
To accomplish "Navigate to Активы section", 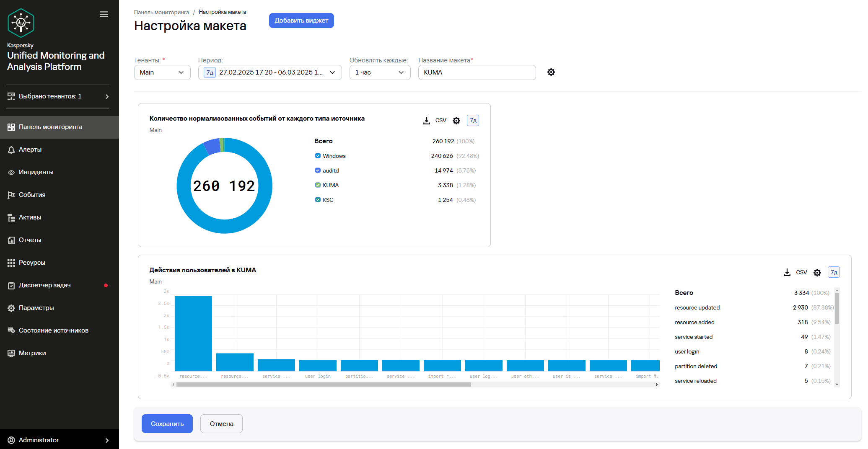I will coord(60,217).
